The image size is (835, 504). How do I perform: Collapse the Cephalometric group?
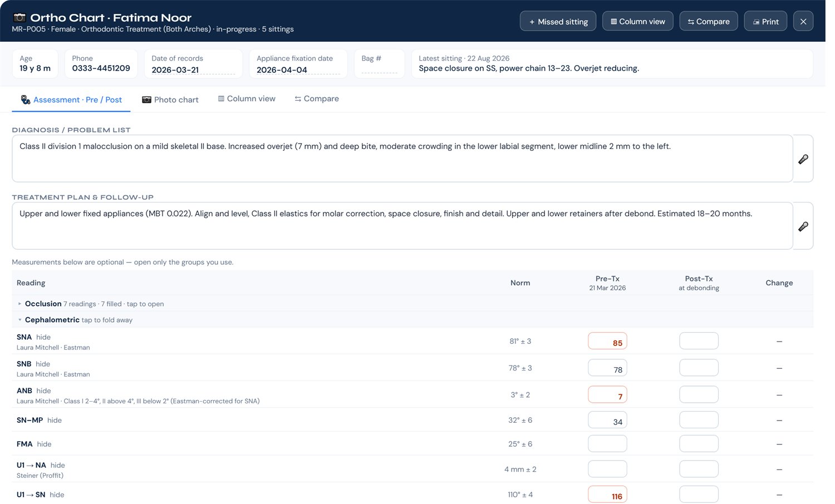point(412,320)
